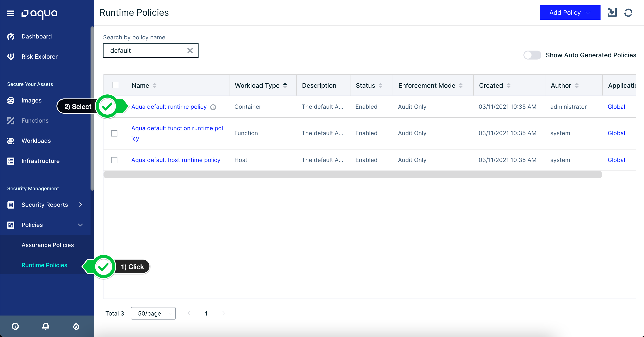Click 'Total 3' count text
This screenshot has width=644, height=337.
point(115,314)
